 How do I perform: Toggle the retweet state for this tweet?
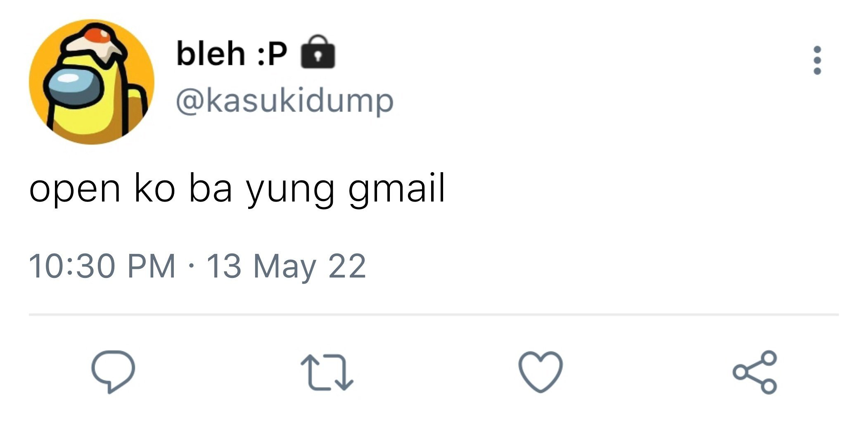pyautogui.click(x=327, y=372)
